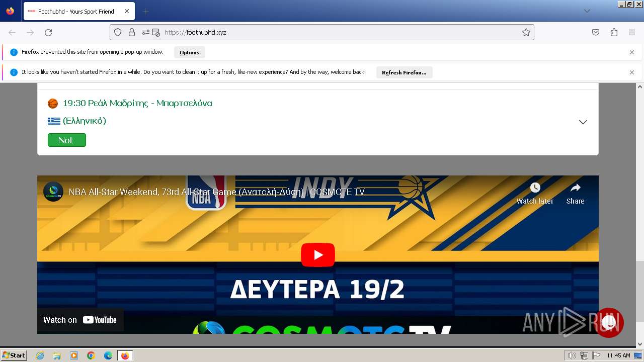Launch Internet Explorer from the taskbar
The height and width of the screenshot is (362, 644).
[40, 355]
